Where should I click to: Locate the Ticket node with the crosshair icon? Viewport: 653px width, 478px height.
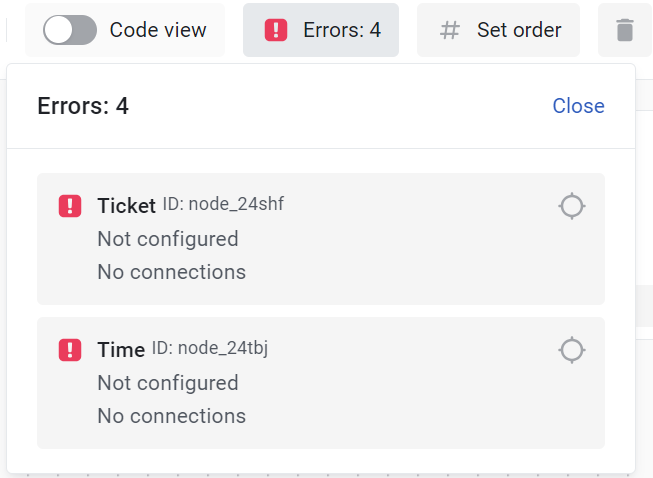pyautogui.click(x=571, y=206)
